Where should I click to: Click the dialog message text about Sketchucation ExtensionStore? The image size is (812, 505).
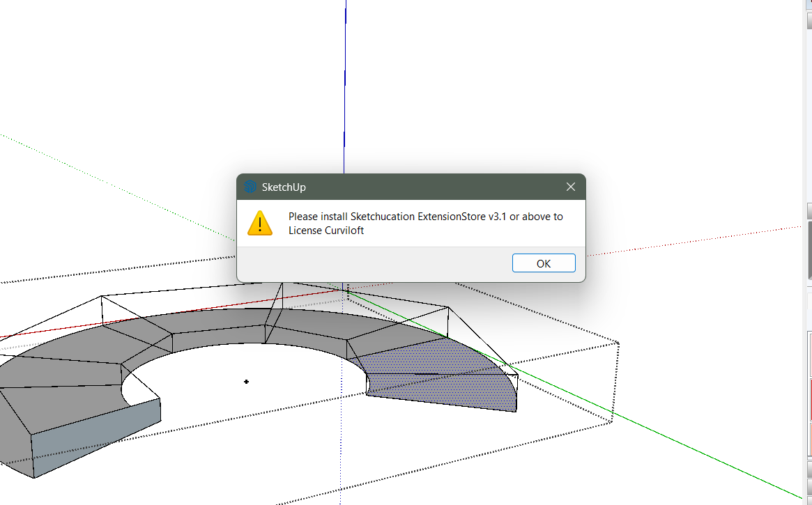425,223
